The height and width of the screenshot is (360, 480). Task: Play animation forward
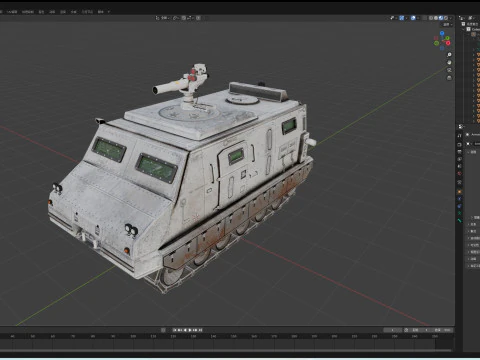click(x=190, y=330)
